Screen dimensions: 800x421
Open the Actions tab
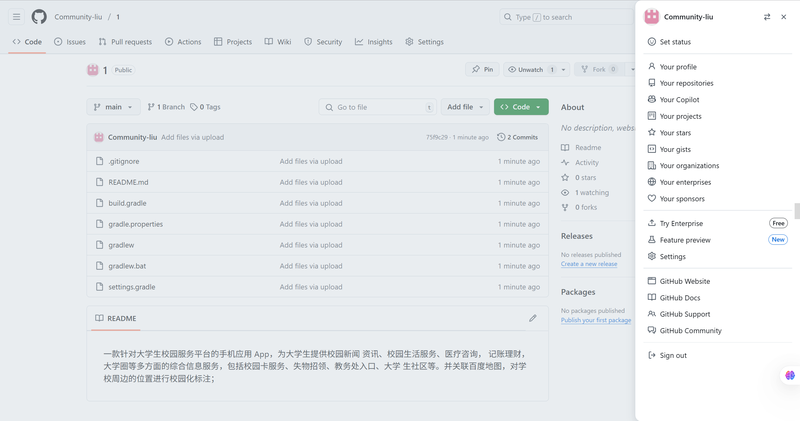[183, 42]
